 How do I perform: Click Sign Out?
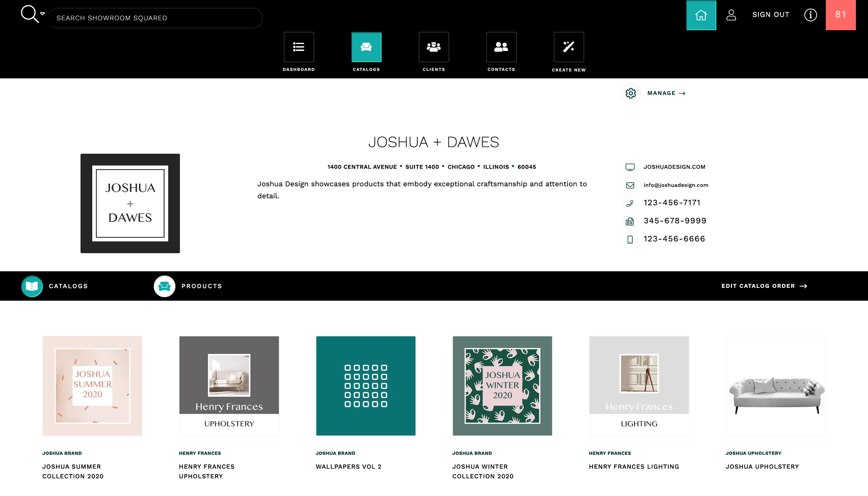click(770, 15)
